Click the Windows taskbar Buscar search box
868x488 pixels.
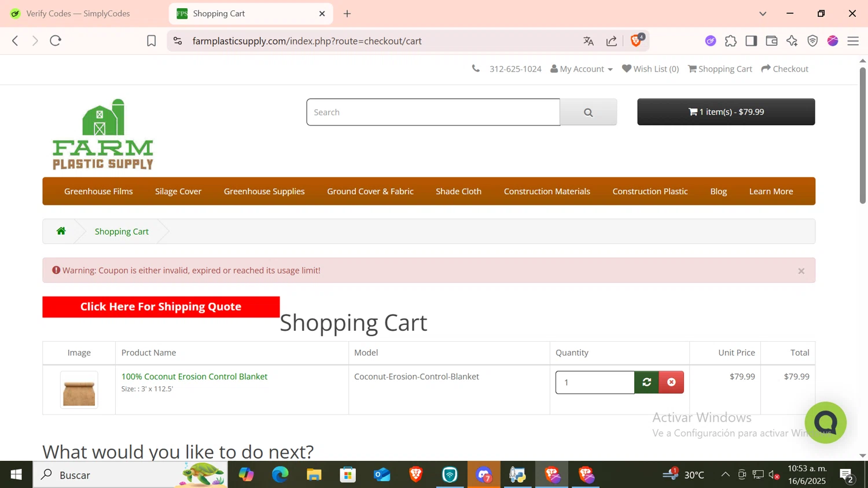click(130, 475)
